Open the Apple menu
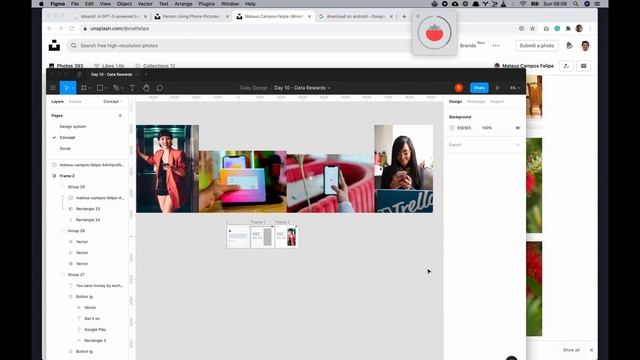This screenshot has width=640, height=360. pos(41,4)
